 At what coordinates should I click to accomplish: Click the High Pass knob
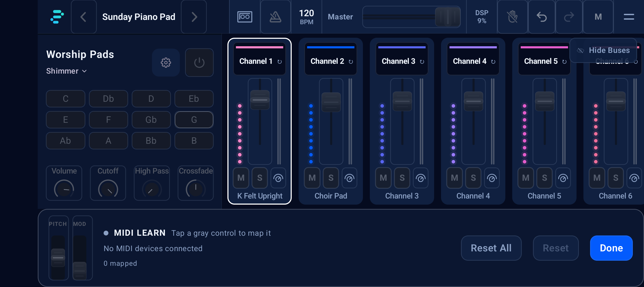pyautogui.click(x=152, y=189)
